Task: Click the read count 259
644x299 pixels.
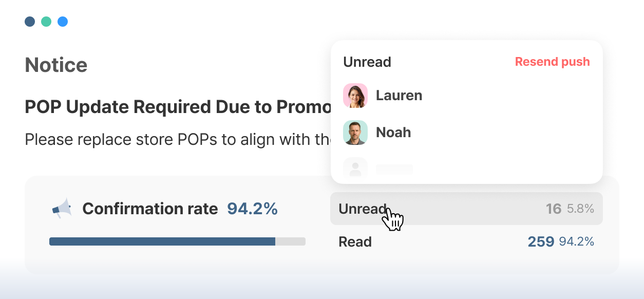Action: (541, 241)
